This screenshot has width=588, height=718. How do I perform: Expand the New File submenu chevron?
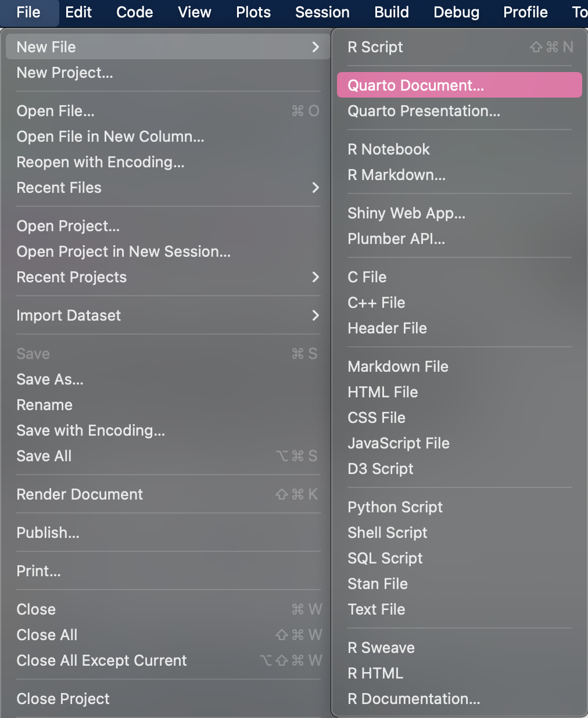pos(315,47)
